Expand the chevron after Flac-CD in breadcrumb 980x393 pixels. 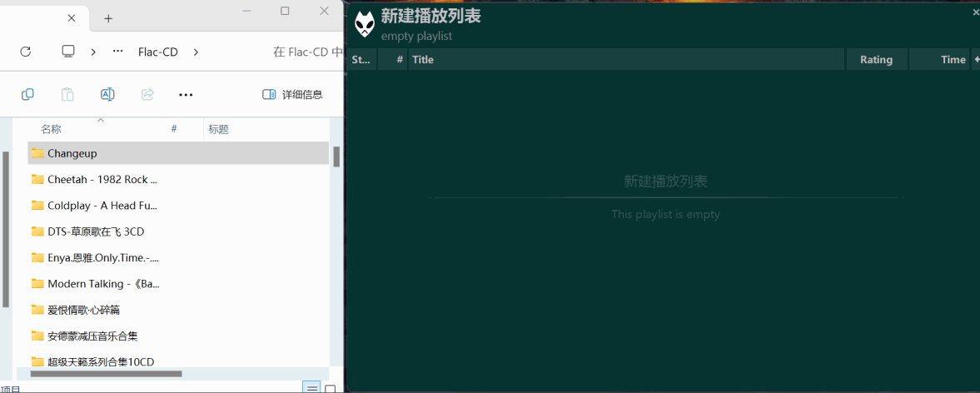[196, 52]
